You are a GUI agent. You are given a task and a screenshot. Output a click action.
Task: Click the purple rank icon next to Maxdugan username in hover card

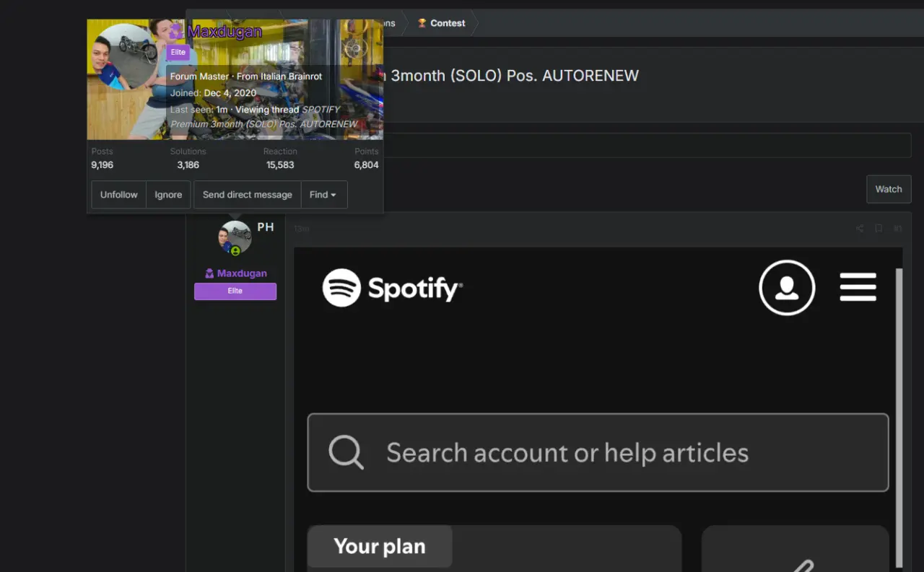tap(176, 32)
